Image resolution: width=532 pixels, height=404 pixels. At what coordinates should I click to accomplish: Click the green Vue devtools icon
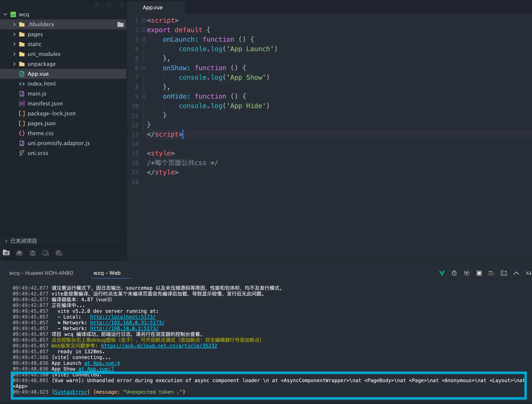pyautogui.click(x=442, y=273)
